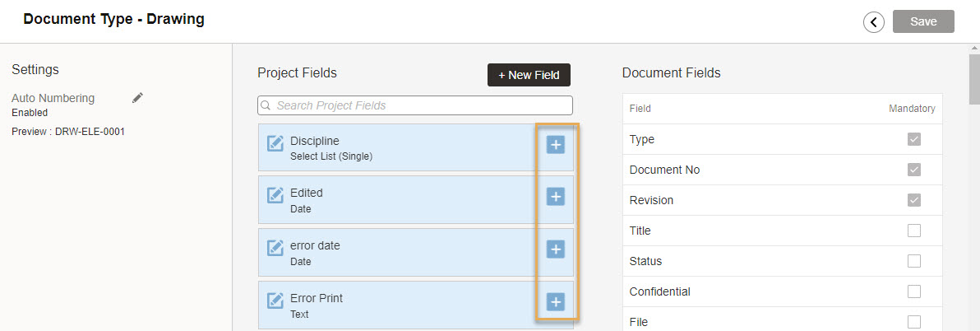Click the Select List (Single) type text
The width and height of the screenshot is (980, 331).
click(x=331, y=156)
